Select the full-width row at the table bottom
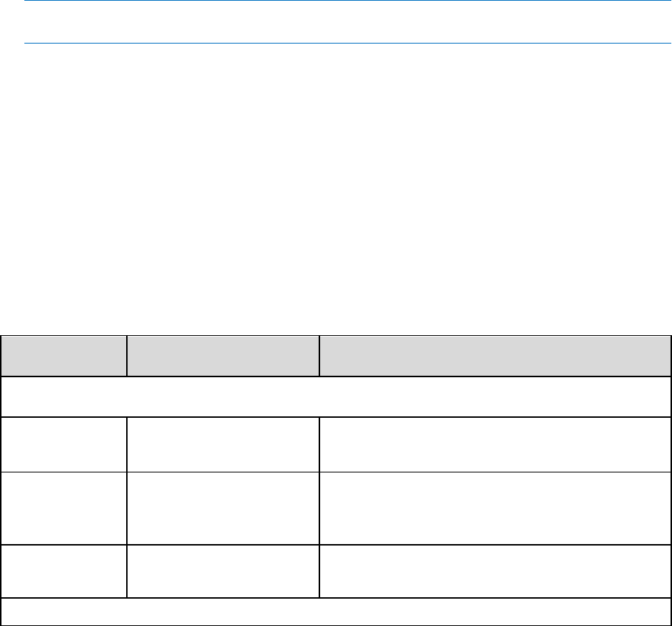Screen dimensions: 672x626 point(336,612)
